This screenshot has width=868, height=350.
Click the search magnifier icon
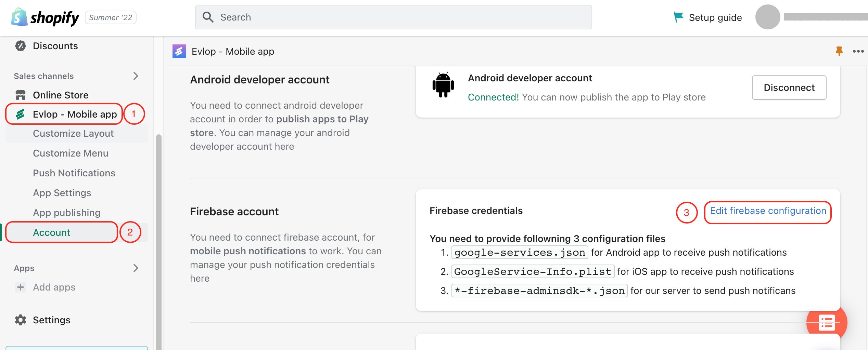pos(208,17)
